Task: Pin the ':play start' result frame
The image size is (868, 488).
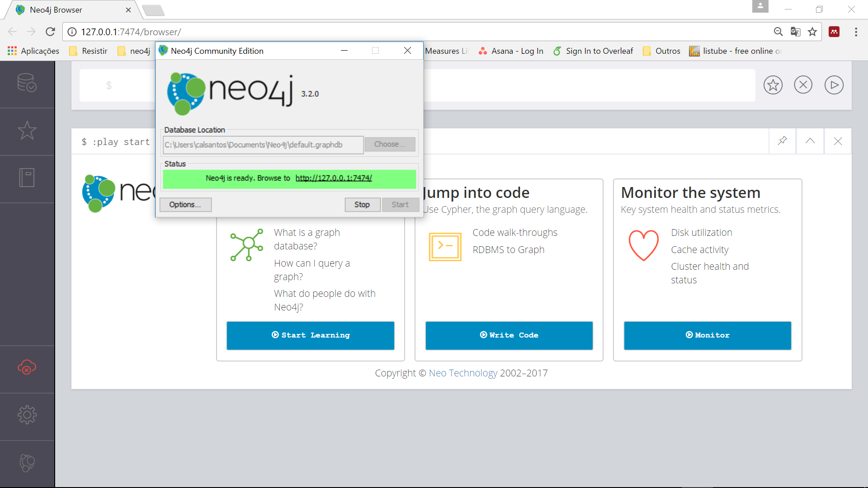Action: (x=783, y=141)
